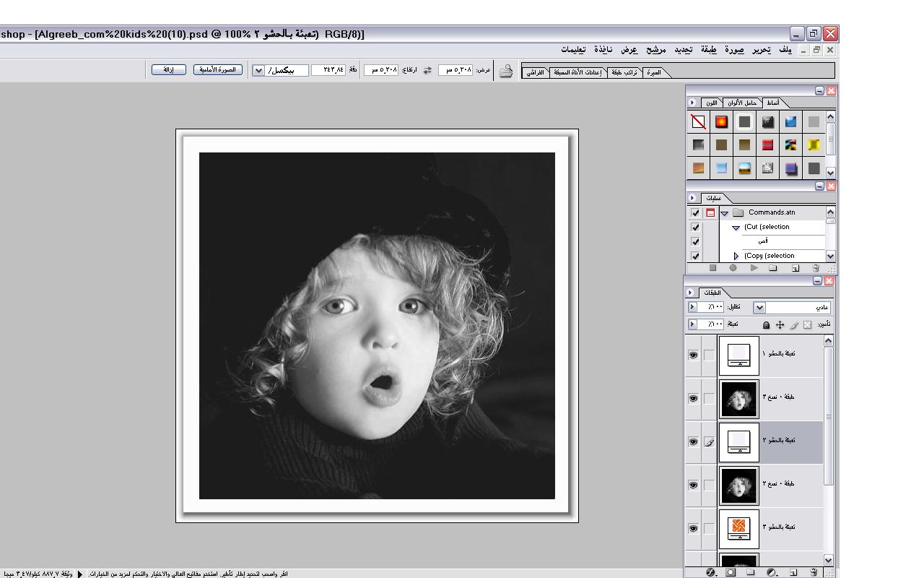924x578 pixels.
Task: Click the add layer style icon in Layers panel
Action: (x=710, y=572)
